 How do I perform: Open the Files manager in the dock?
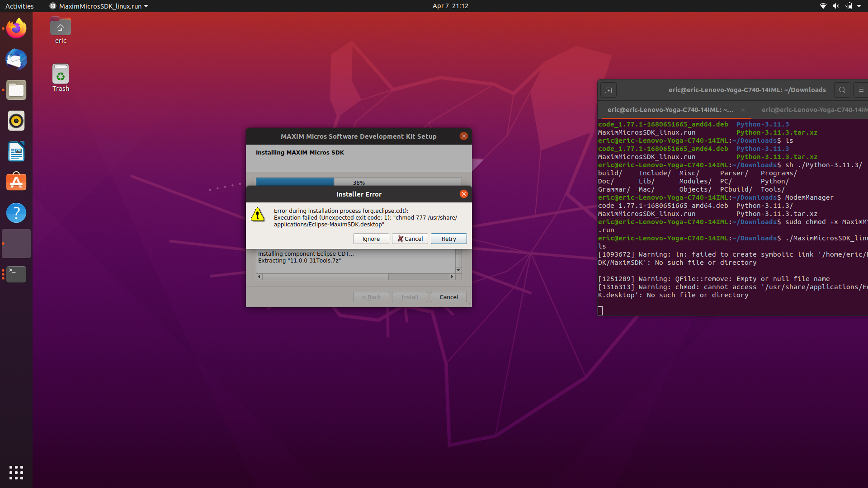[16, 90]
